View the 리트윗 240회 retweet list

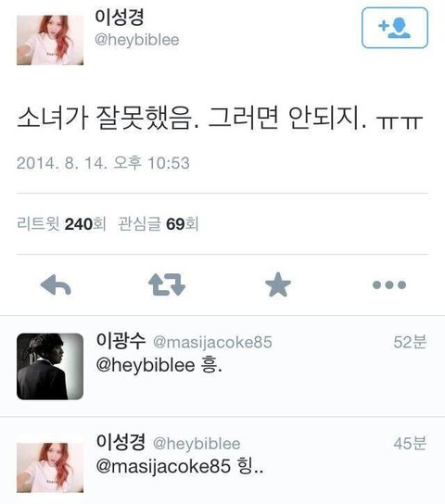61,223
